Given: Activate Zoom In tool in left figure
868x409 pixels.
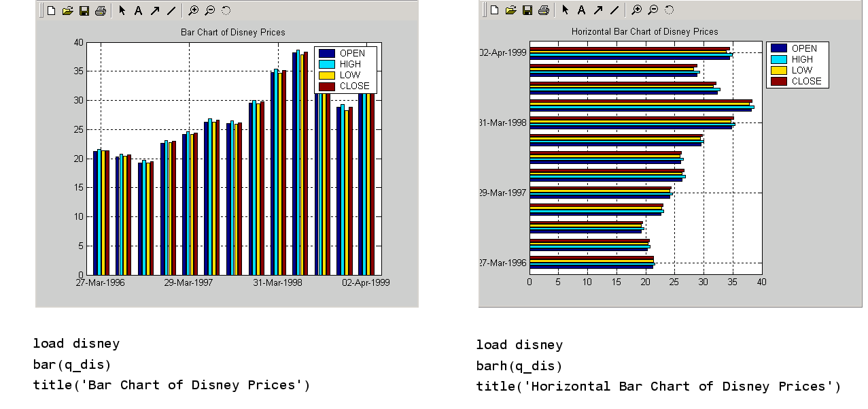Looking at the screenshot, I should coord(193,10).
